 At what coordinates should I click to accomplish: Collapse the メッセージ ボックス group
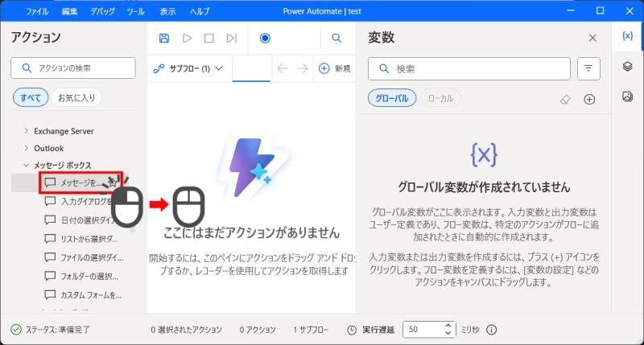(27, 166)
